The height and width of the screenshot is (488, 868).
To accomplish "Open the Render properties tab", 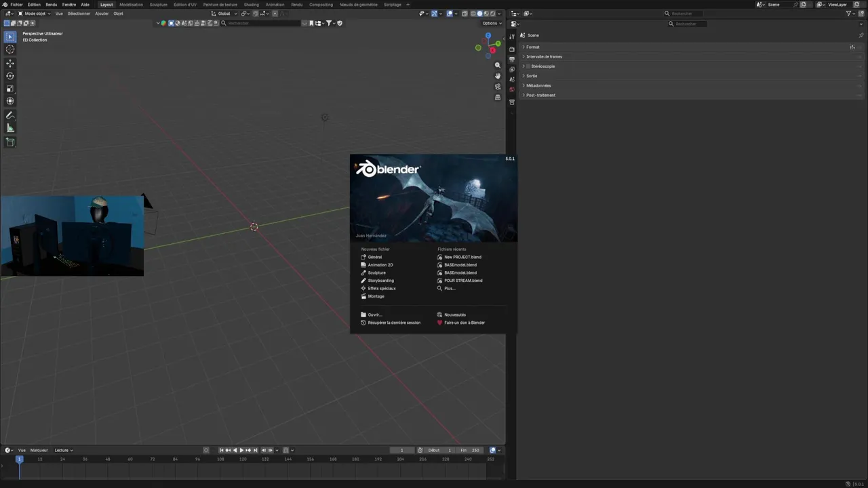I will (512, 49).
